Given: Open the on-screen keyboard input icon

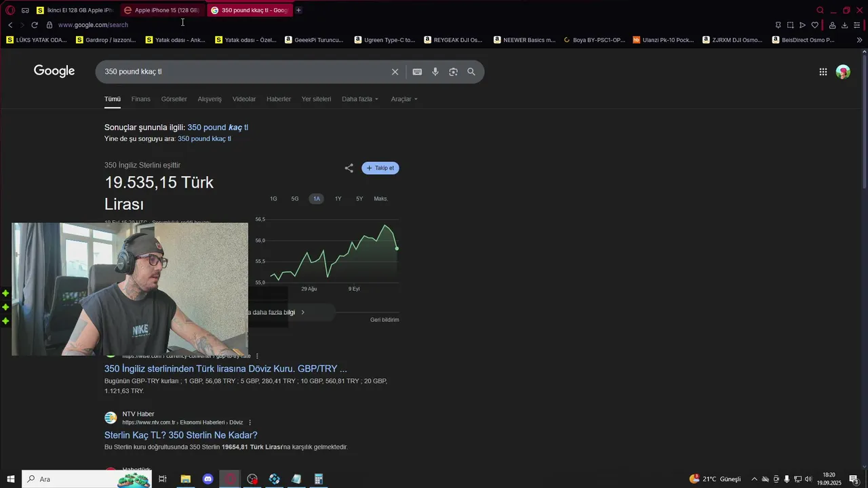Looking at the screenshot, I should tap(417, 72).
